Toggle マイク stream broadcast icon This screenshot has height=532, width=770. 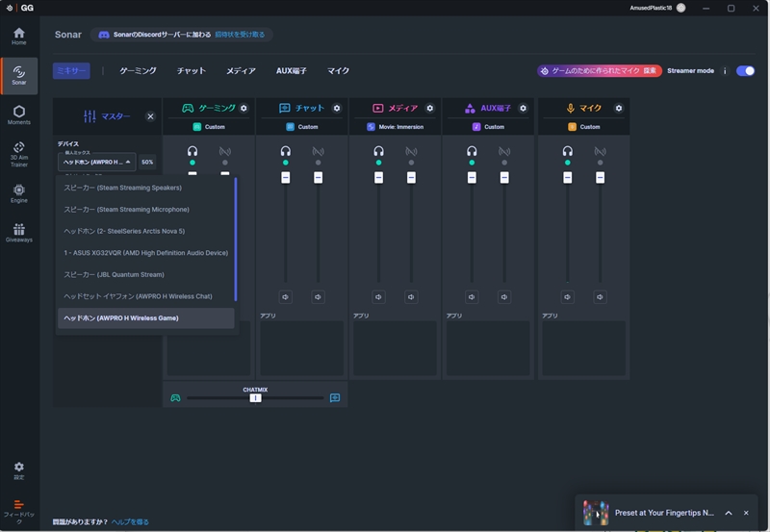coord(600,151)
